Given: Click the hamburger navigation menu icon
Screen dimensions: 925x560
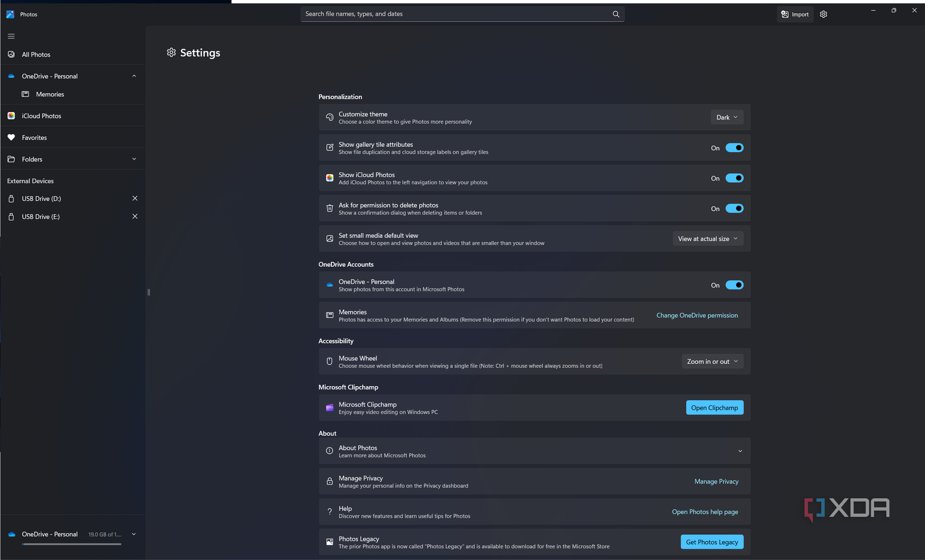Looking at the screenshot, I should (11, 36).
